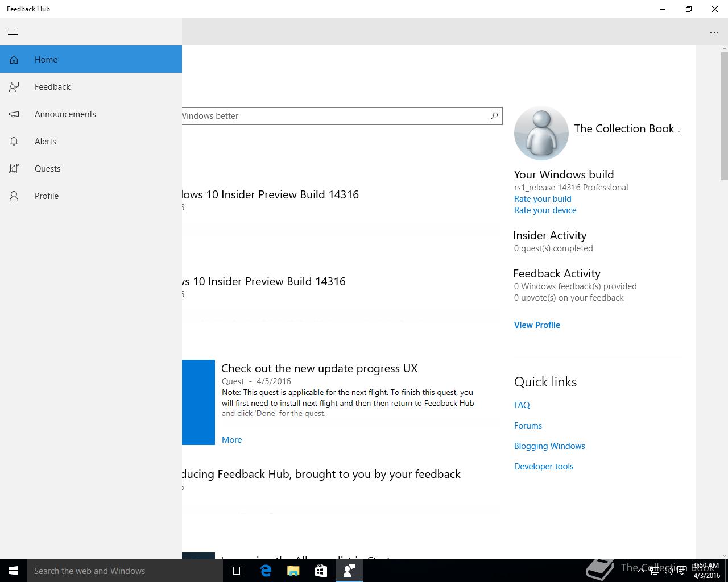Click the Quests scroll icon
This screenshot has height=582, width=728.
click(14, 169)
